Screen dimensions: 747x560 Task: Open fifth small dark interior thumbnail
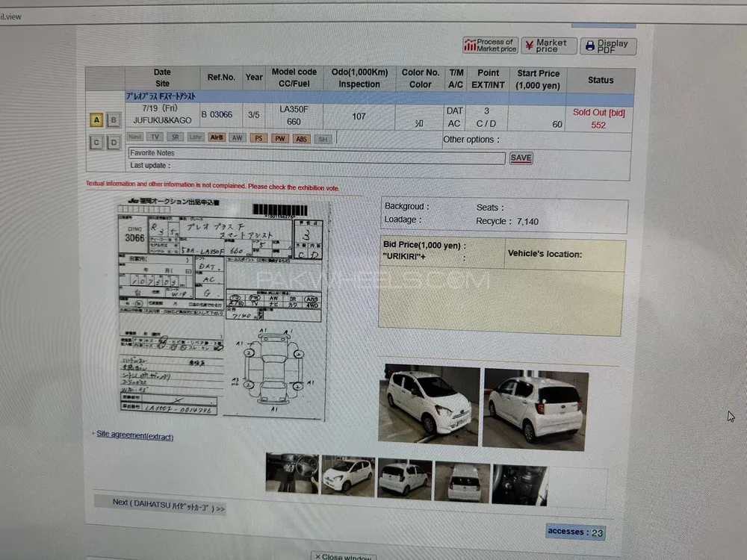click(519, 485)
